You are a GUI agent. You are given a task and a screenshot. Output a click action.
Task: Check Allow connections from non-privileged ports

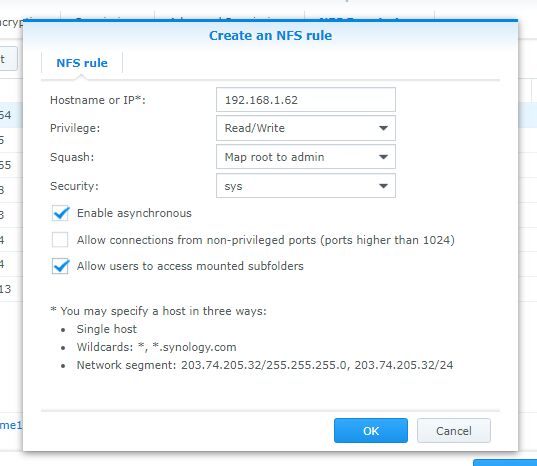(60, 240)
